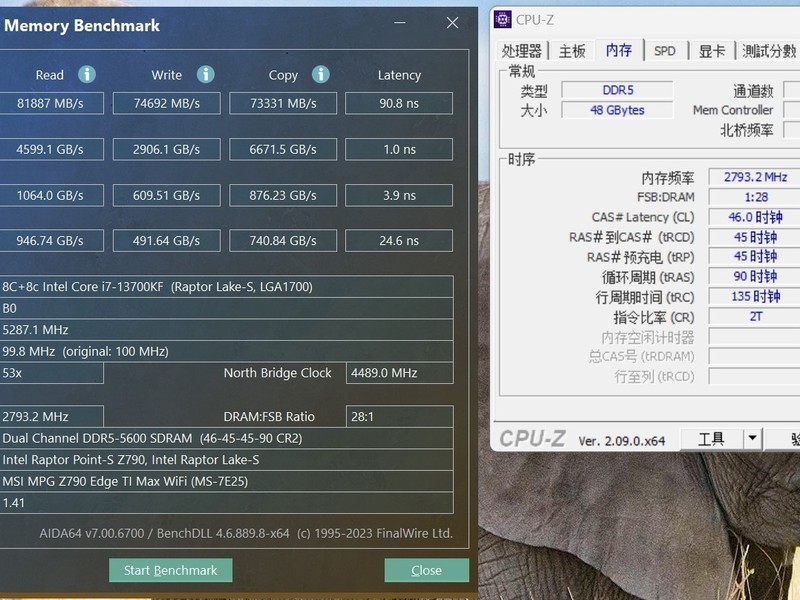Click the 2906.1 GB/s write value
Image resolution: width=800 pixels, height=600 pixels.
pyautogui.click(x=167, y=149)
